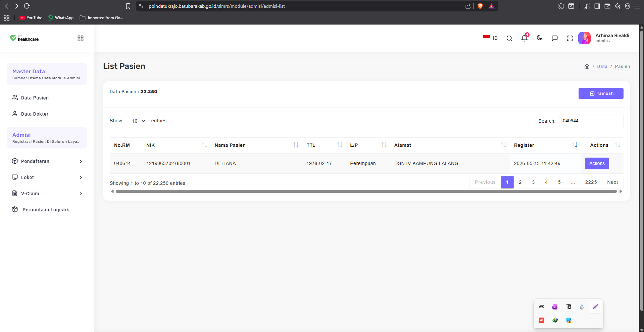This screenshot has height=332, width=644.
Task: Open the sidebar grid menu icon
Action: tap(81, 38)
